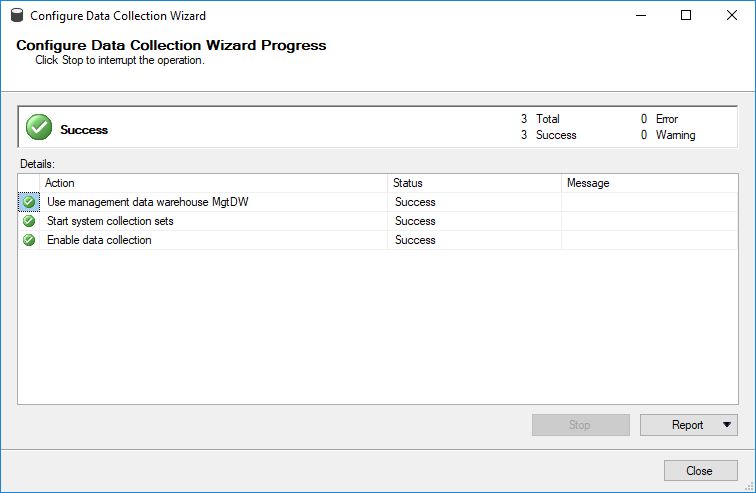Image resolution: width=756 pixels, height=493 pixels.
Task: Sort by the Status column header
Action: click(474, 183)
